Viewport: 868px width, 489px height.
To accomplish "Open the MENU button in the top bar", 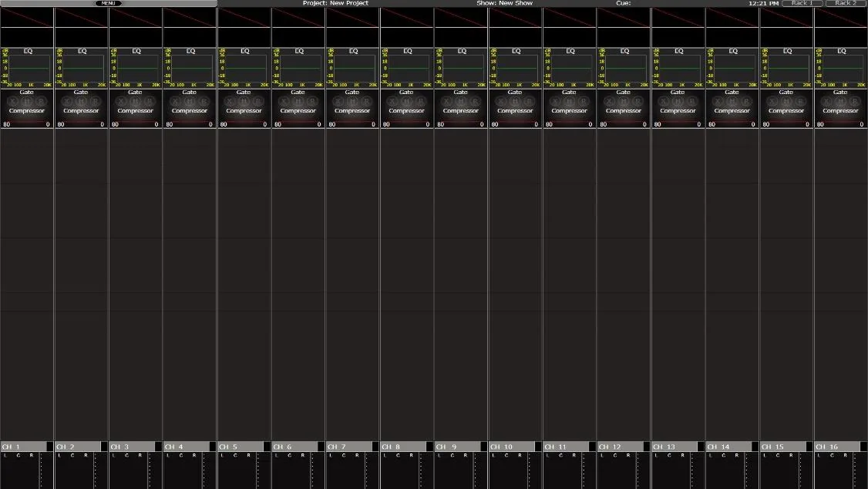I will pos(108,3).
